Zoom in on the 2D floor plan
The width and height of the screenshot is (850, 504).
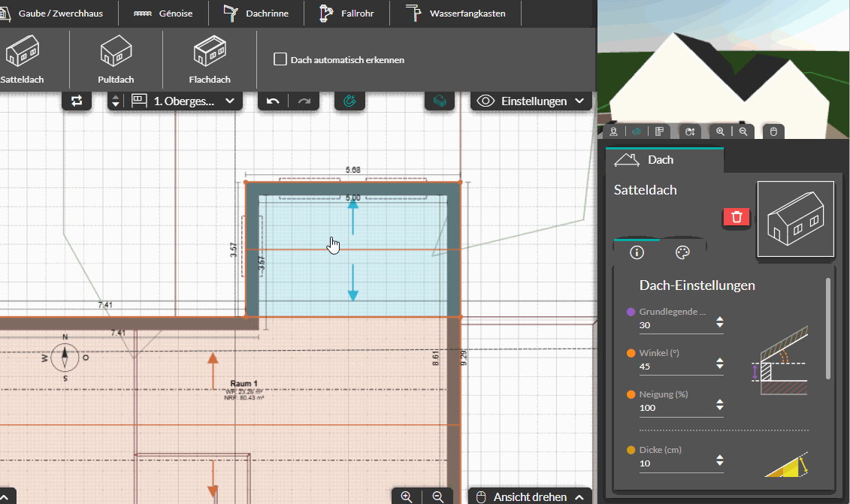(x=406, y=496)
